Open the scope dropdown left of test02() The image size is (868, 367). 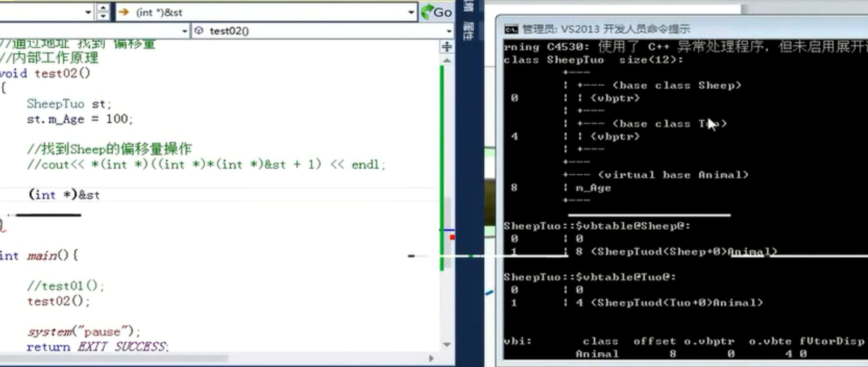point(184,31)
